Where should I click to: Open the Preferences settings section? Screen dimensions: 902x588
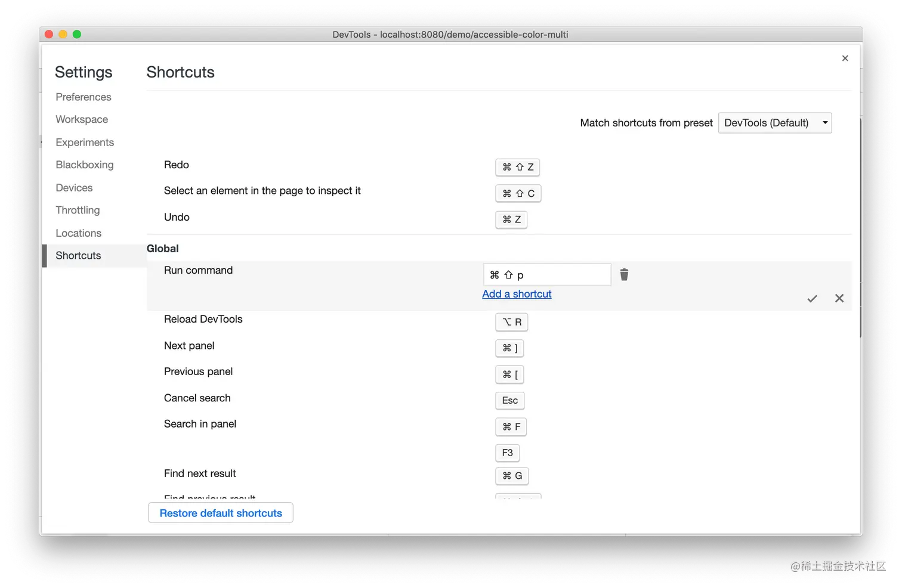83,97
